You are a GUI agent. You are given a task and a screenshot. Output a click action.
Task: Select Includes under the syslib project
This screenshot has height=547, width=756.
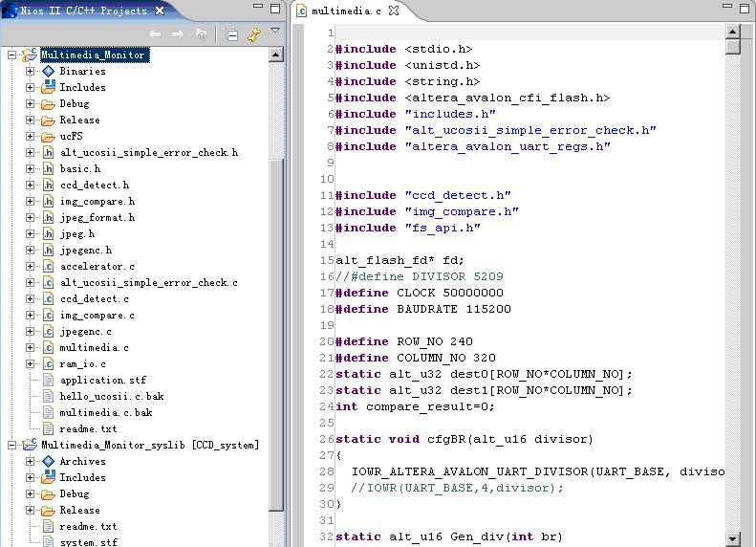(82, 477)
